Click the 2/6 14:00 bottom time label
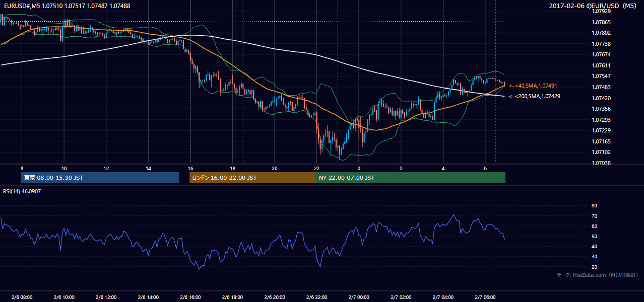644x302 pixels. pos(148,297)
